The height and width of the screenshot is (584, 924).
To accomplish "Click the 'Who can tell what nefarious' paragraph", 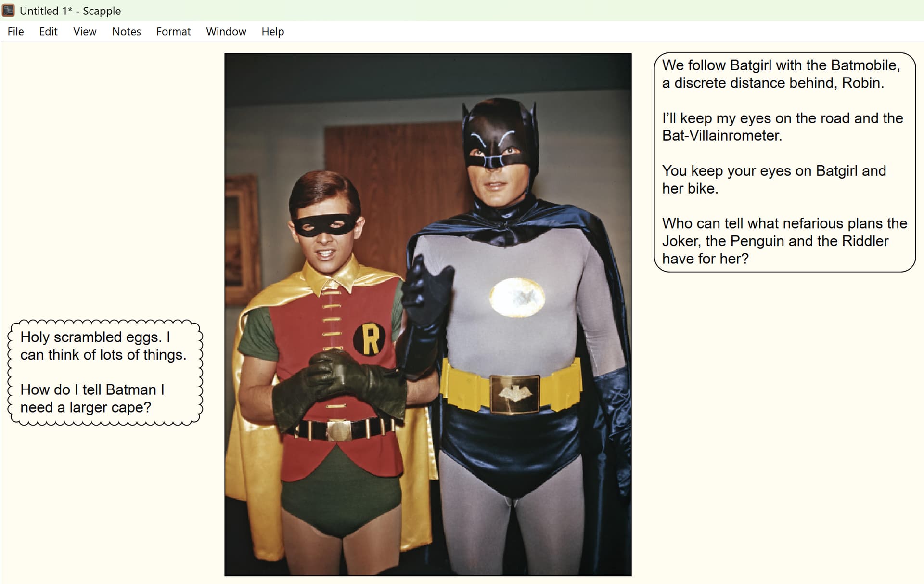I will coord(784,241).
